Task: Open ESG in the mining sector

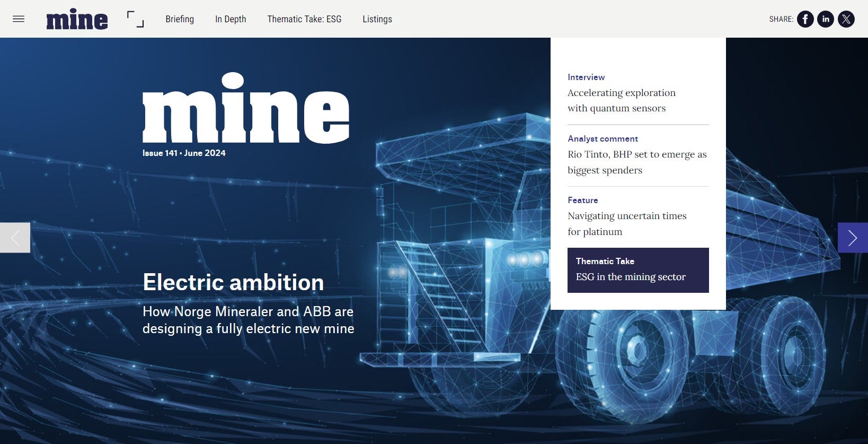Action: click(638, 270)
